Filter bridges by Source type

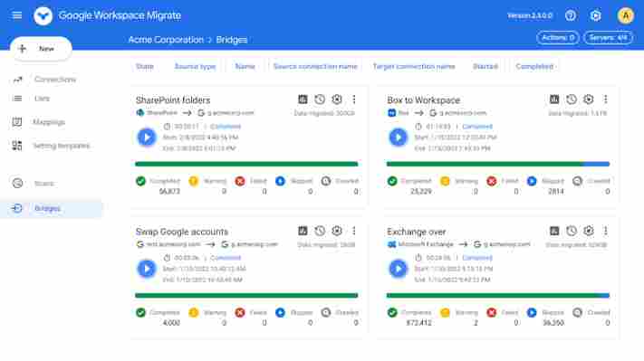pyautogui.click(x=195, y=66)
